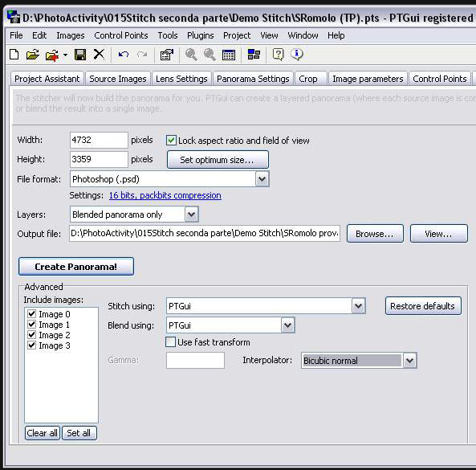The height and width of the screenshot is (470, 476).
Task: Open the Panorama Editor icon with colored blocks
Action: coord(254,55)
